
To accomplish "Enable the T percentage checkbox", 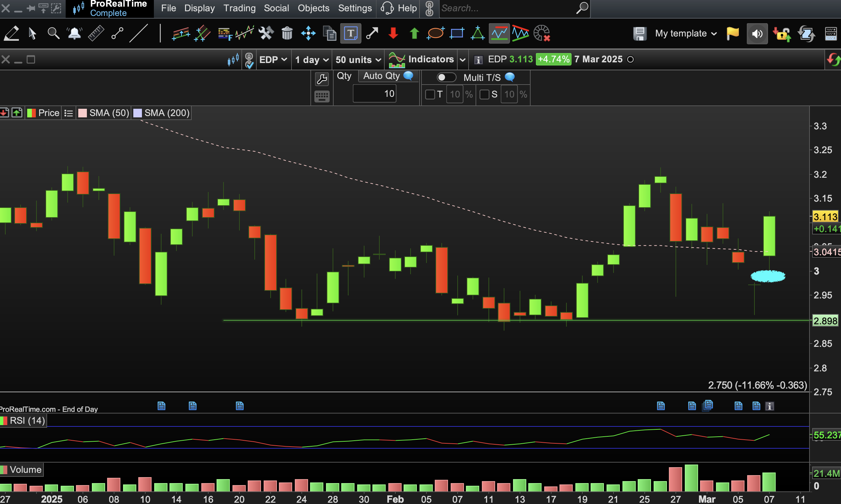I will pyautogui.click(x=430, y=94).
